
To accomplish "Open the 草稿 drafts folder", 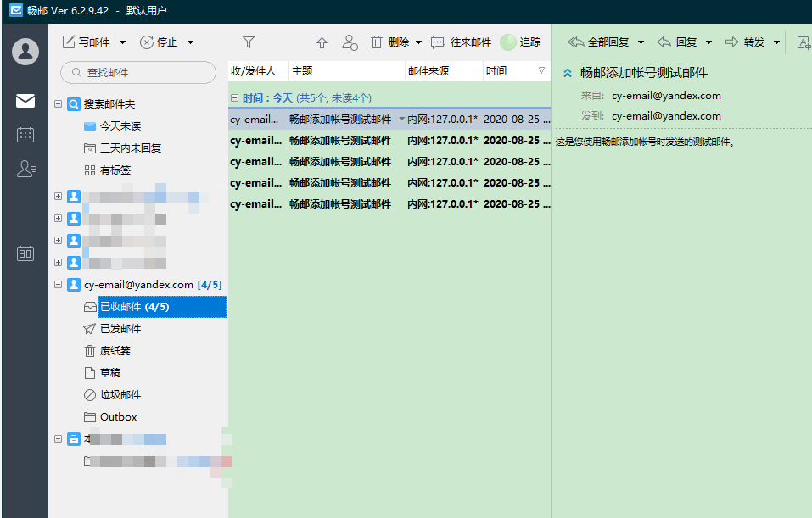I will tap(109, 372).
